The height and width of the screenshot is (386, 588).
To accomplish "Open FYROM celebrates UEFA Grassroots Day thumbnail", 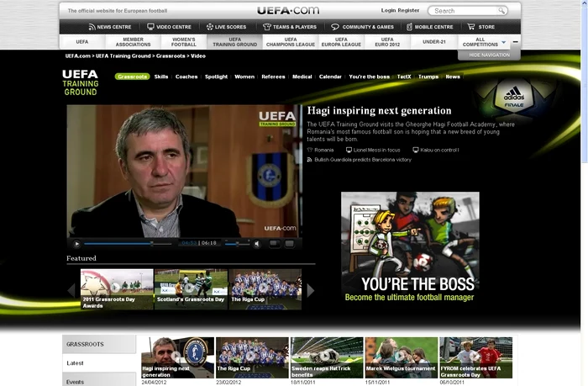I will coord(476,357).
